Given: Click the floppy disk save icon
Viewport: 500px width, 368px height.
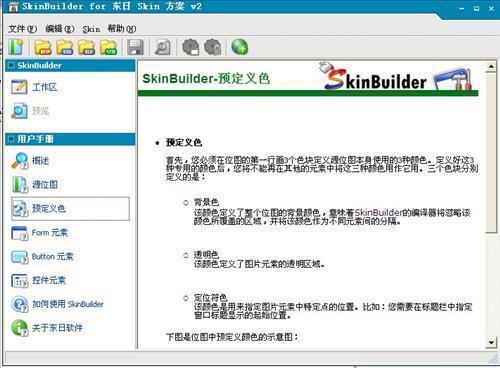Looking at the screenshot, I should (135, 47).
